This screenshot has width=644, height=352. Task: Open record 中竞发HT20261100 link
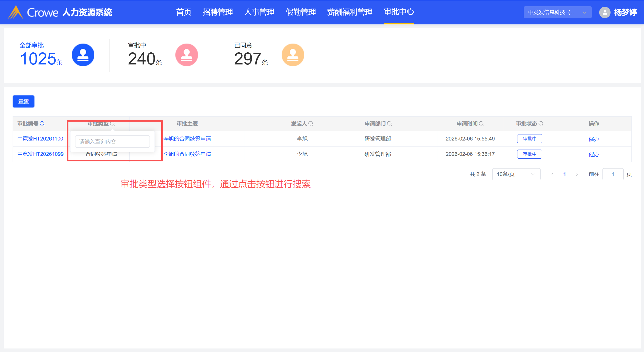point(40,139)
